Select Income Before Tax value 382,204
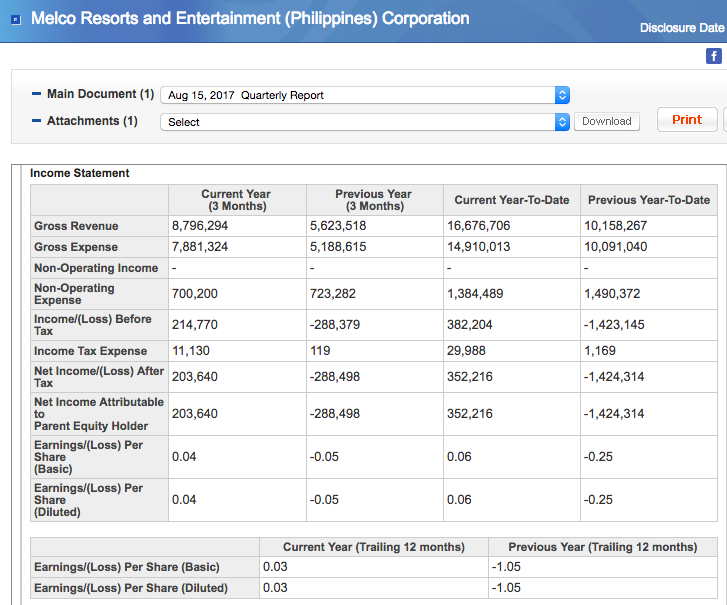Image resolution: width=727 pixels, height=605 pixels. click(470, 325)
